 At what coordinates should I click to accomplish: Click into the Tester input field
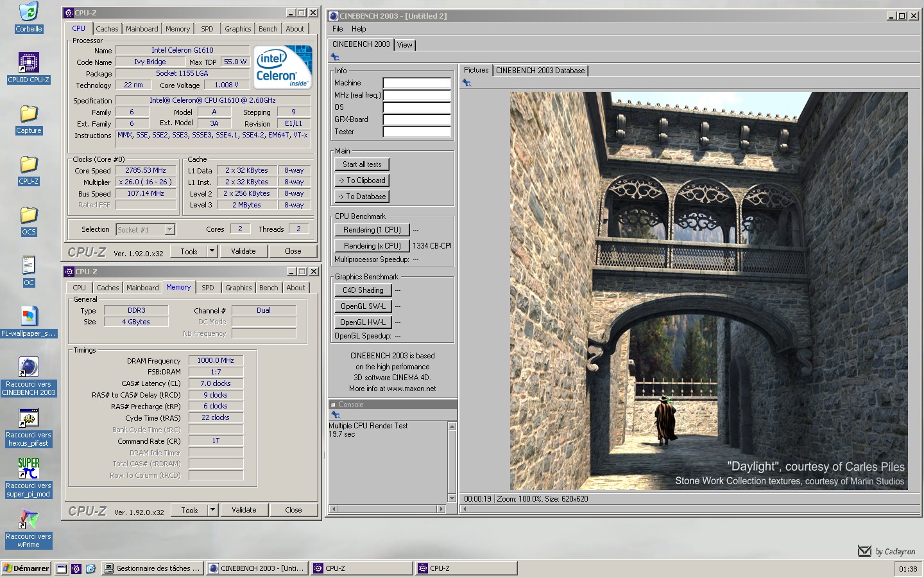coord(417,132)
